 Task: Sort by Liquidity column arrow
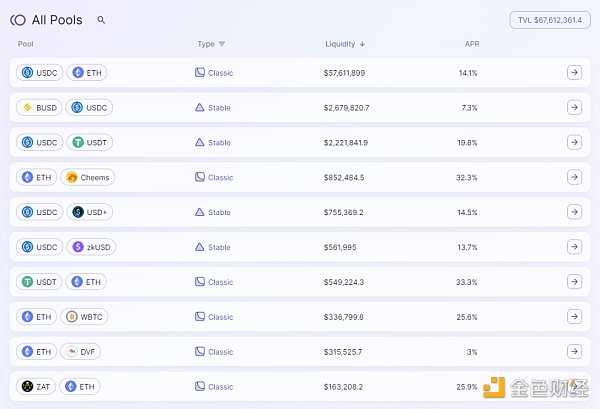point(362,44)
